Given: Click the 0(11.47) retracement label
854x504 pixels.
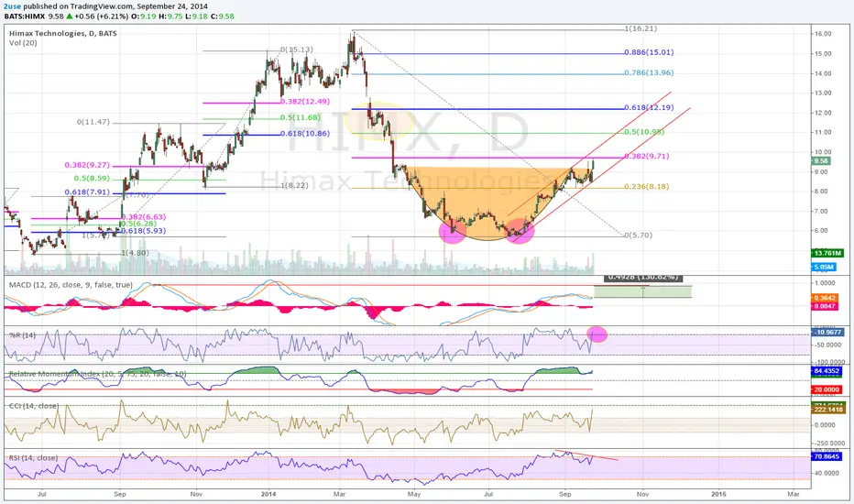Looking at the screenshot, I should pos(93,122).
